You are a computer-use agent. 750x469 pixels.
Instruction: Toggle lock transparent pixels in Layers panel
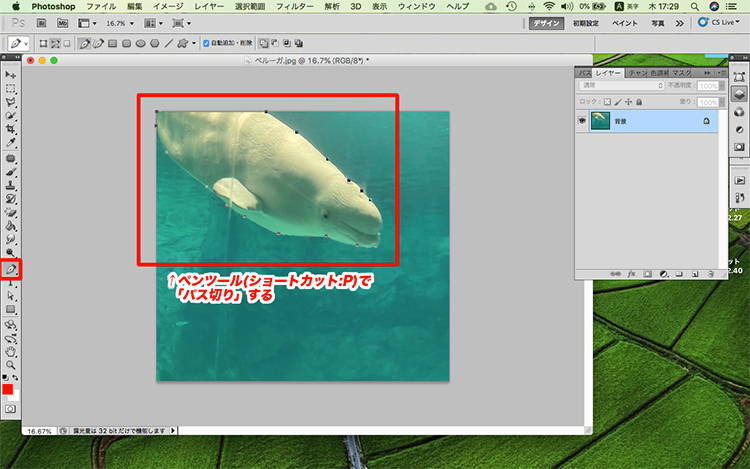[x=607, y=102]
